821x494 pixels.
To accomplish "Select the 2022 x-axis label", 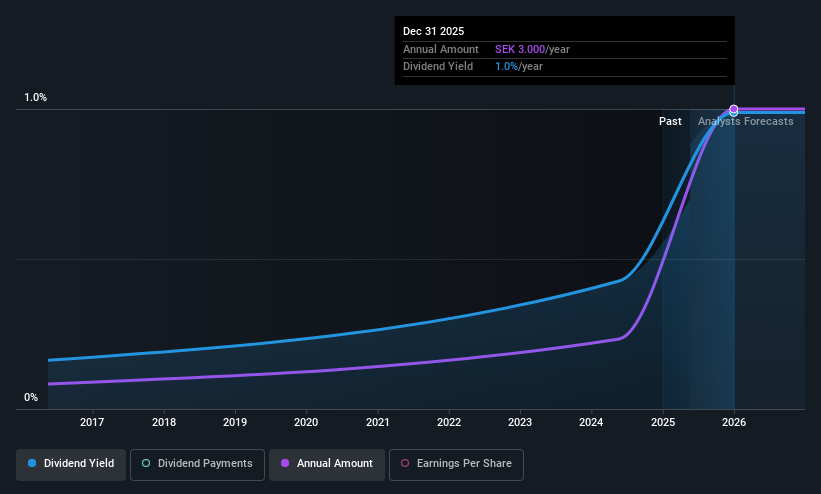I will click(x=449, y=422).
